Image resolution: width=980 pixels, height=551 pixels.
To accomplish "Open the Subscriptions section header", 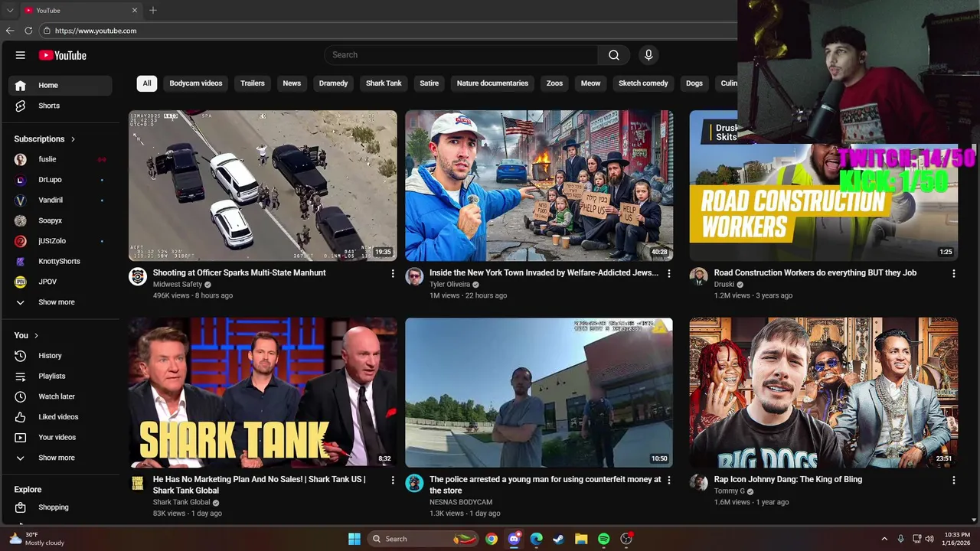I will (x=44, y=139).
